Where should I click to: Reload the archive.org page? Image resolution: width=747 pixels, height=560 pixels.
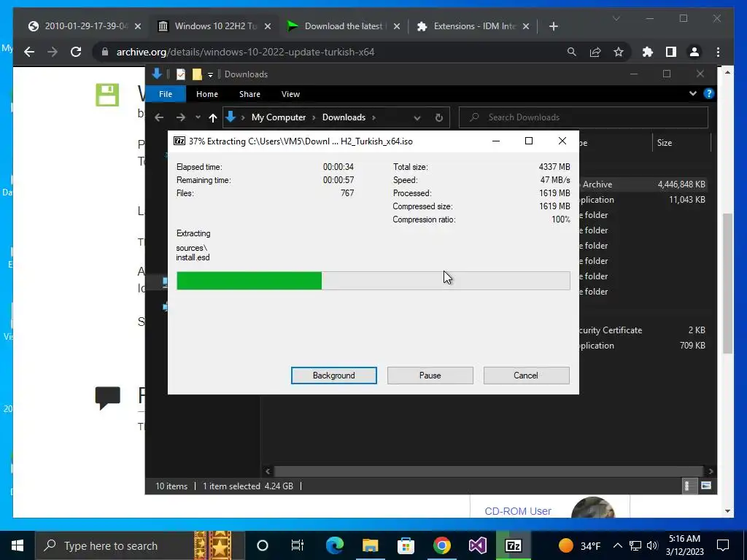coord(76,52)
